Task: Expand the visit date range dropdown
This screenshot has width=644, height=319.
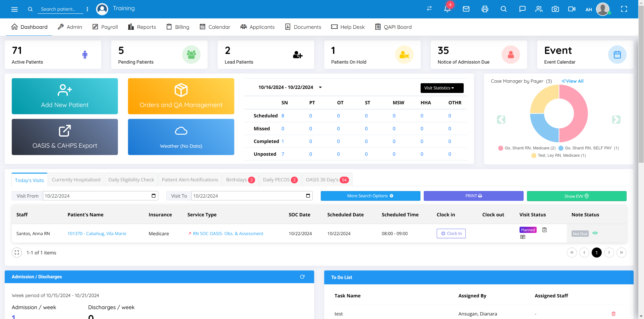Action: pyautogui.click(x=320, y=87)
